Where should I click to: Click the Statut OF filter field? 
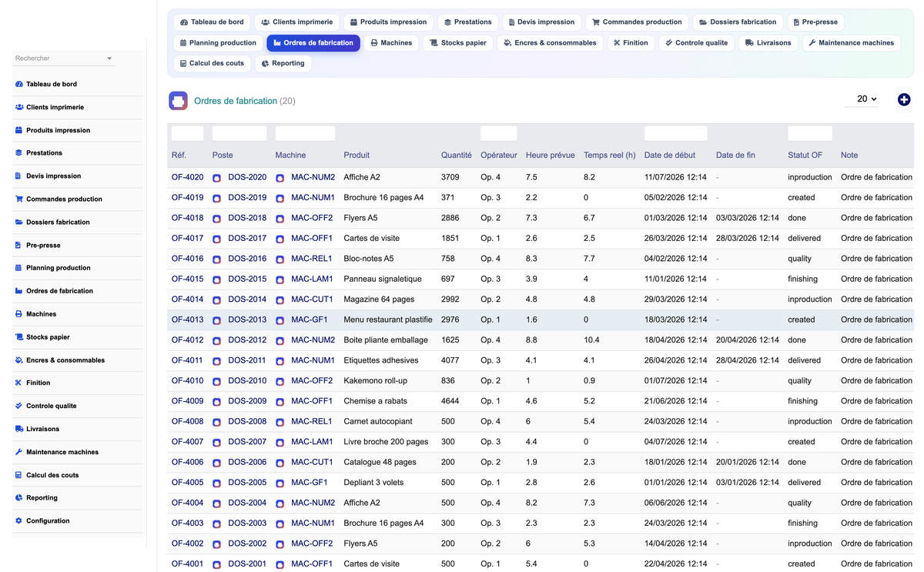point(810,133)
